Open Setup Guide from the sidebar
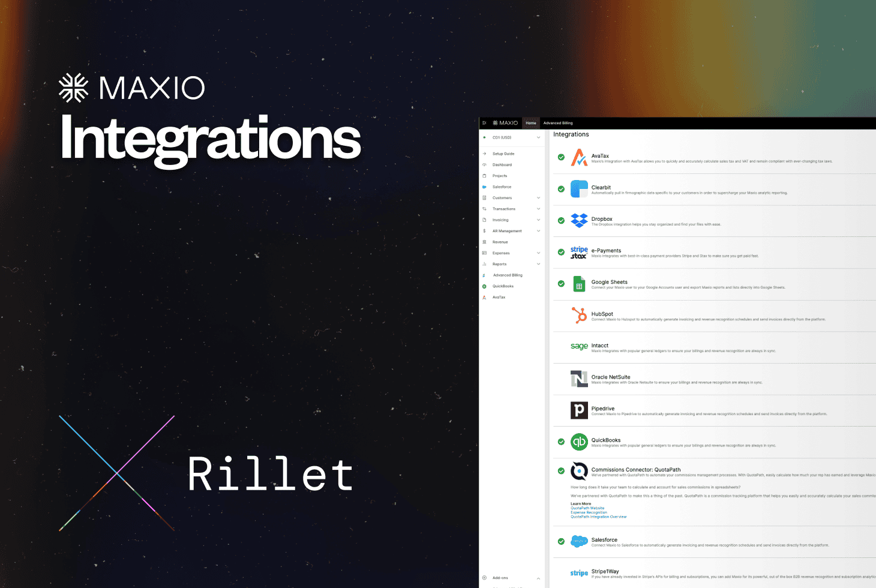The height and width of the screenshot is (588, 876). 503,154
